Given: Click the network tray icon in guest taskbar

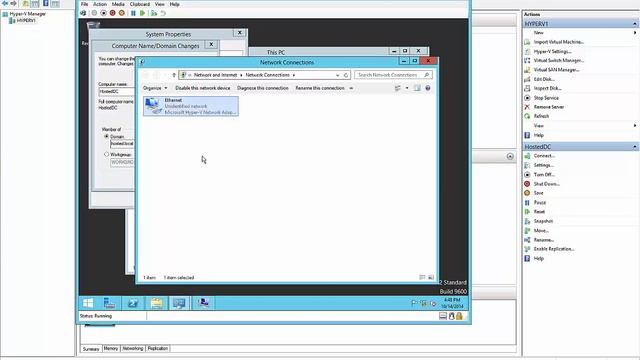Looking at the screenshot, I should pyautogui.click(x=424, y=303).
